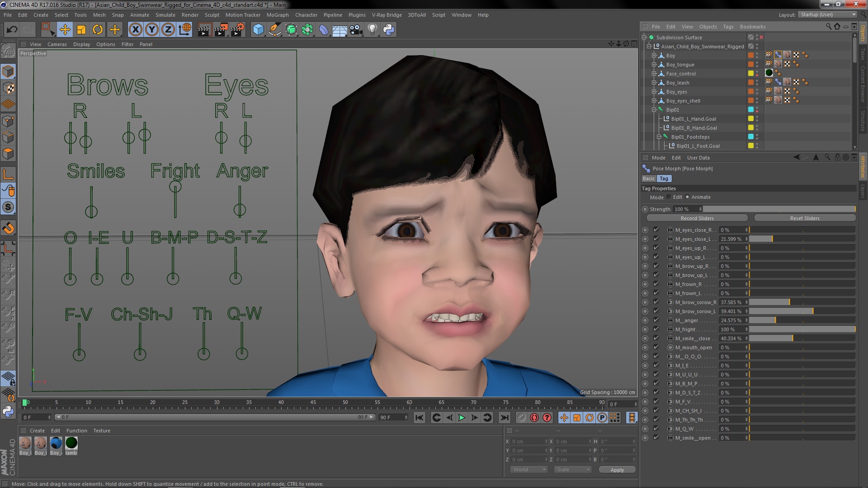
Task: Collapse the Subdivision Surface hierarchy
Action: click(x=644, y=38)
